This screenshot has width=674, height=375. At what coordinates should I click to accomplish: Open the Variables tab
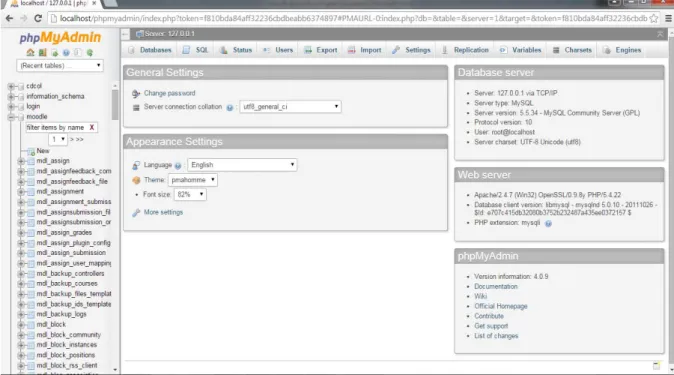pyautogui.click(x=520, y=50)
